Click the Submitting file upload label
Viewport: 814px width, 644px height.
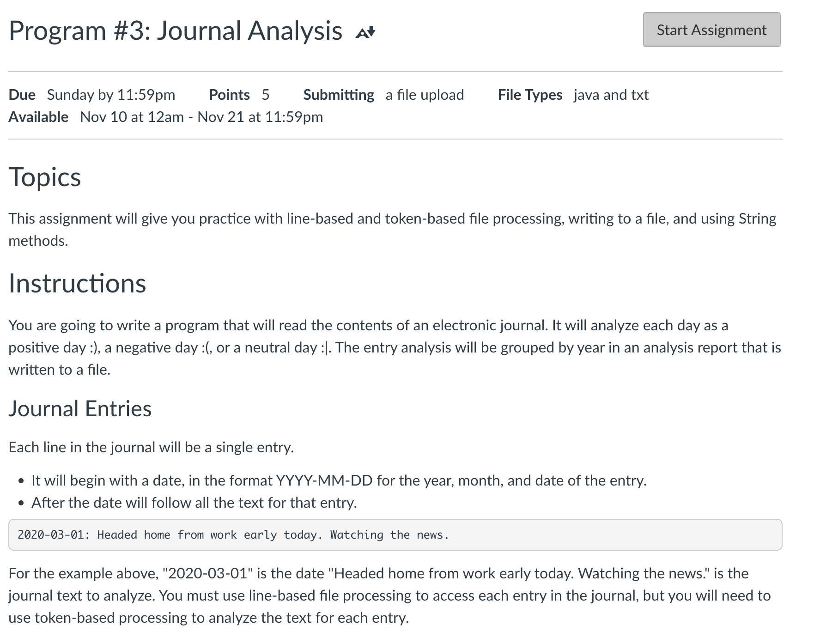pos(383,94)
